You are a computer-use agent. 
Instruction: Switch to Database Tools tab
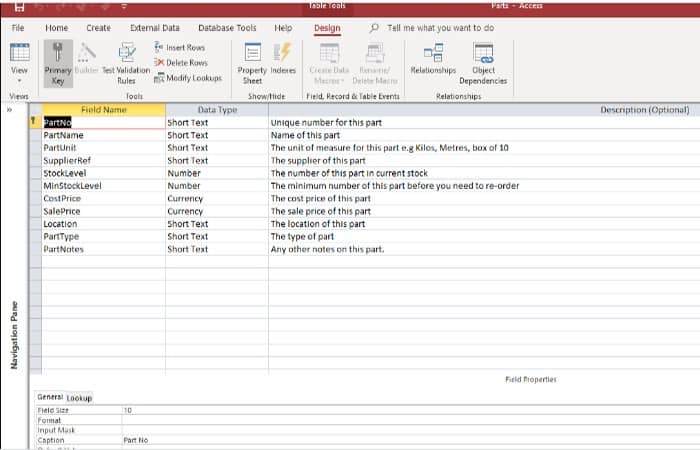227,28
